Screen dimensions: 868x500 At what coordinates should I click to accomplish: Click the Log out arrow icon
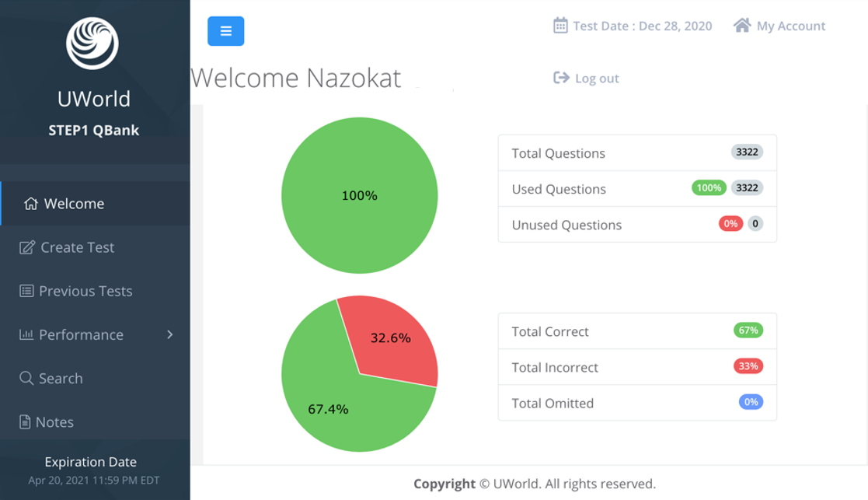coord(561,78)
